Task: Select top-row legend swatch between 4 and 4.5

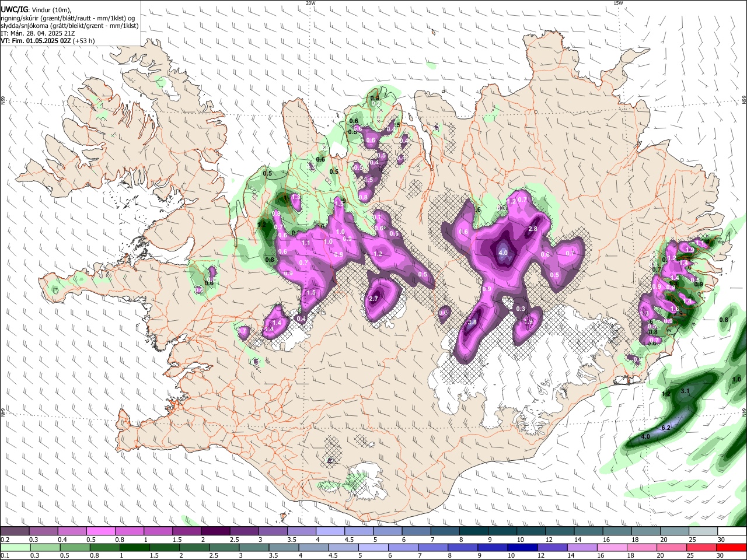Action: click(330, 531)
